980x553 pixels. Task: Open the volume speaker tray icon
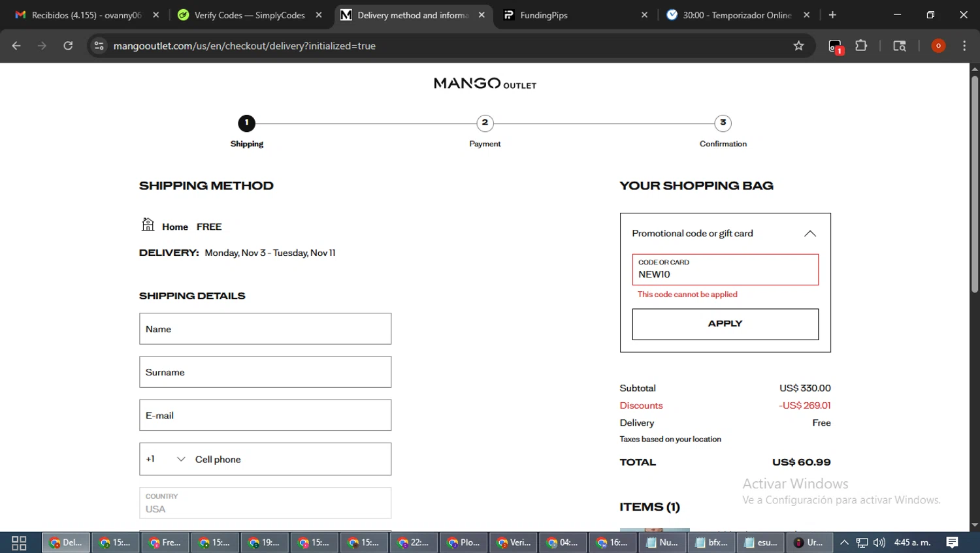[x=879, y=543]
